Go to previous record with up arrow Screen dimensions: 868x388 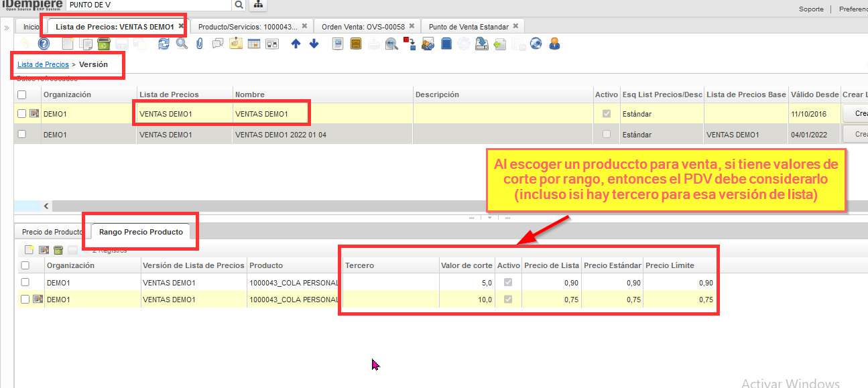[296, 44]
